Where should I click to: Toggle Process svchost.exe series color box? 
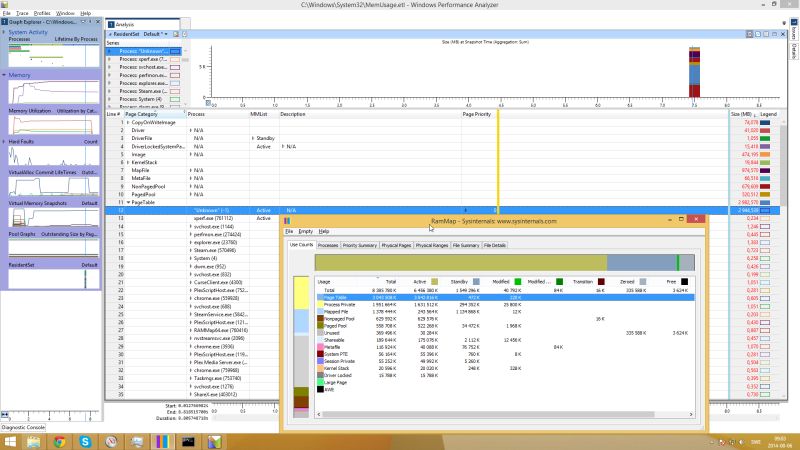tap(175, 67)
